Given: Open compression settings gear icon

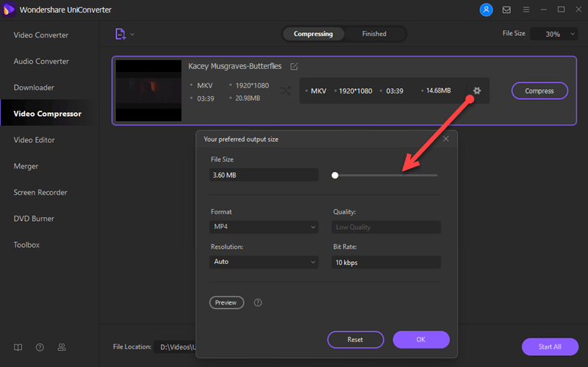Looking at the screenshot, I should 476,90.
